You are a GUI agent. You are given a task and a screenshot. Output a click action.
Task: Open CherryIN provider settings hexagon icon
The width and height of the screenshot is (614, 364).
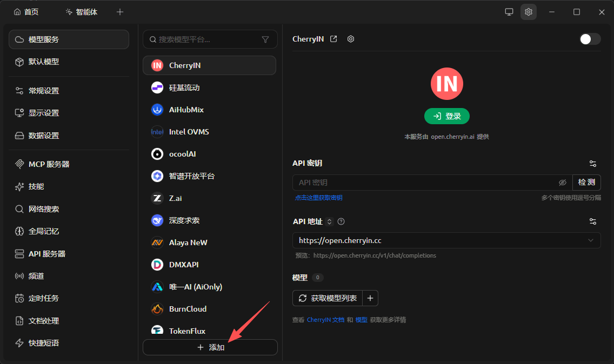(351, 39)
